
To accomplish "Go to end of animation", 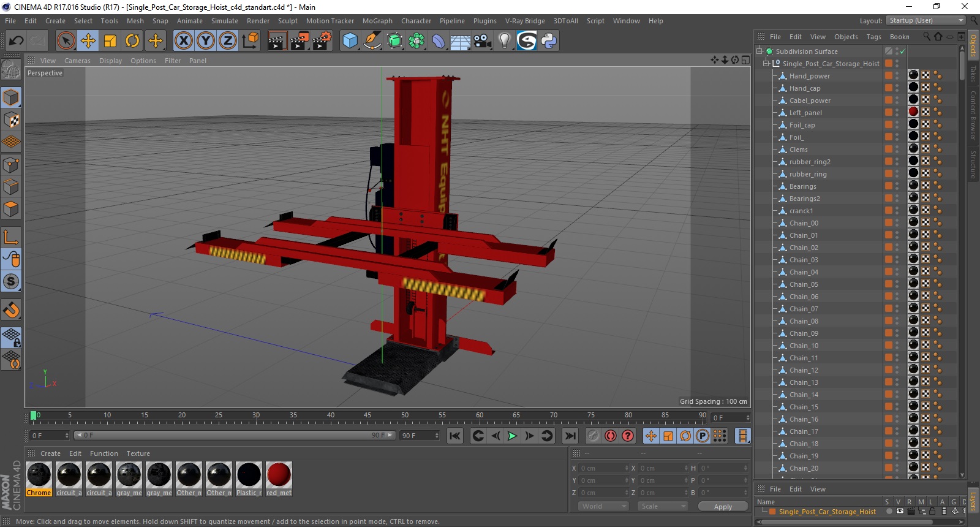I will tap(570, 436).
